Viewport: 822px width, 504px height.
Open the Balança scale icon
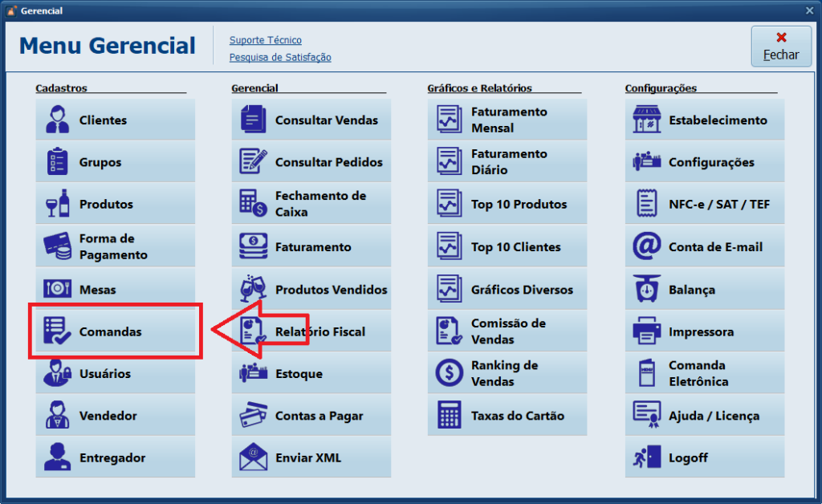[646, 290]
